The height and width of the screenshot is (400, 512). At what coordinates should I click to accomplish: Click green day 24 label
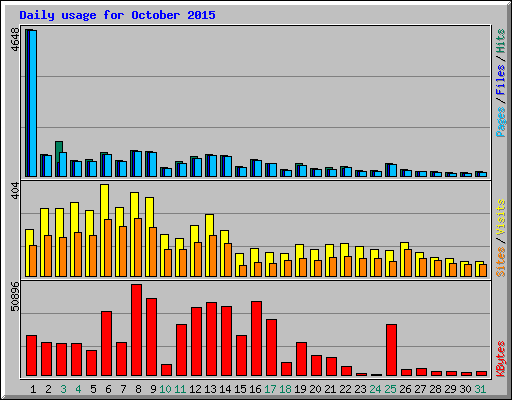tap(375, 389)
